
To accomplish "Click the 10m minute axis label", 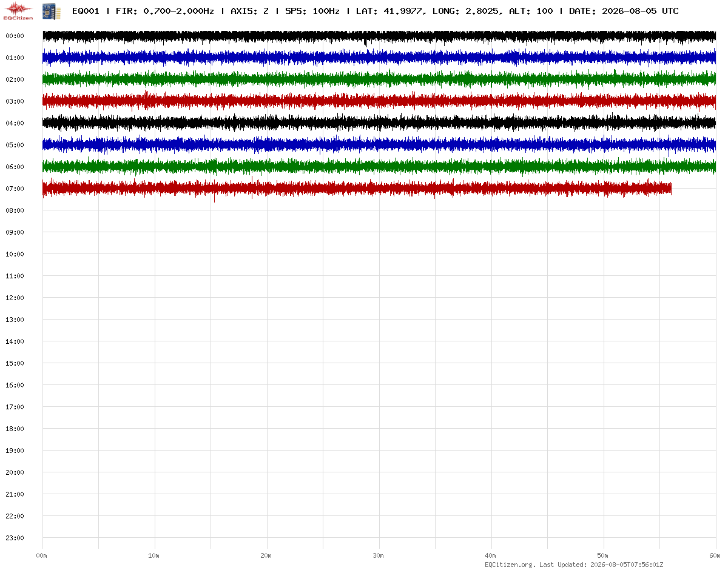I will coord(154,555).
